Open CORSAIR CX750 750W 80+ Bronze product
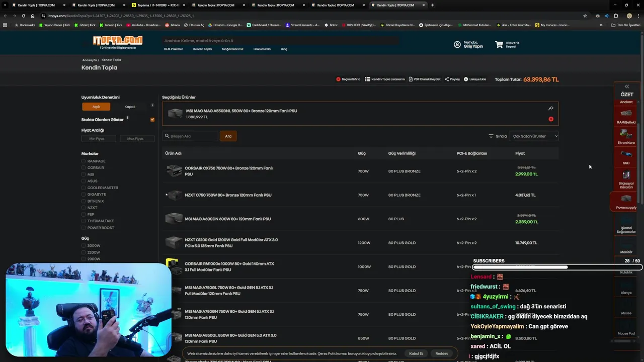Image resolution: width=644 pixels, height=362 pixels. pyautogui.click(x=228, y=171)
